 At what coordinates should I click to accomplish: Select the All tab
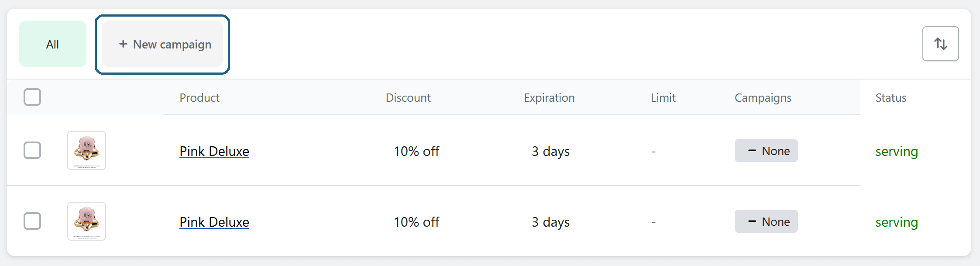52,44
